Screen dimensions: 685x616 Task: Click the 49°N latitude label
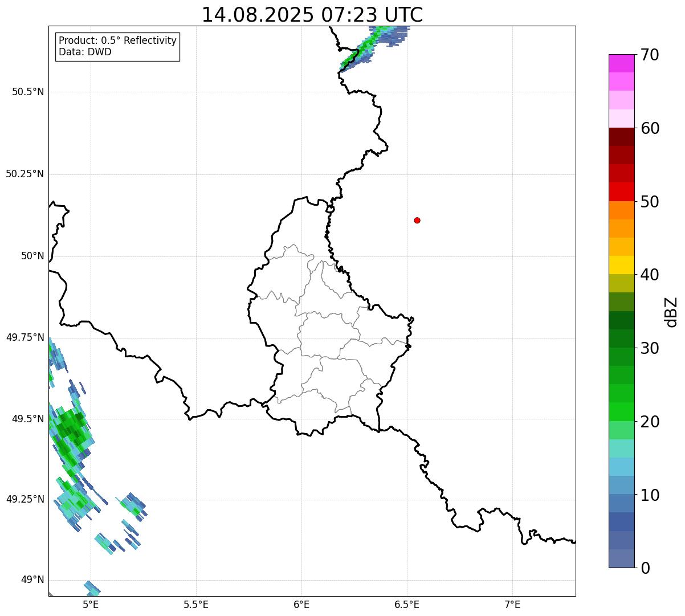click(32, 580)
